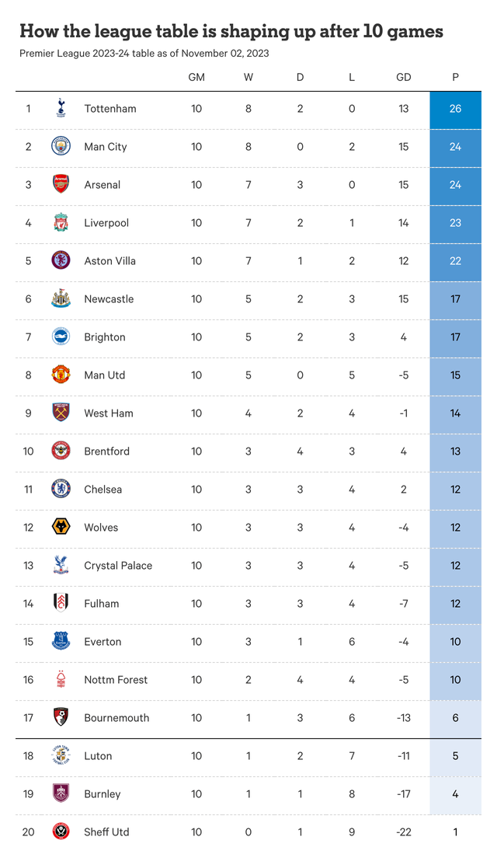Click the P points column header
The width and height of the screenshot is (497, 868).
point(455,77)
